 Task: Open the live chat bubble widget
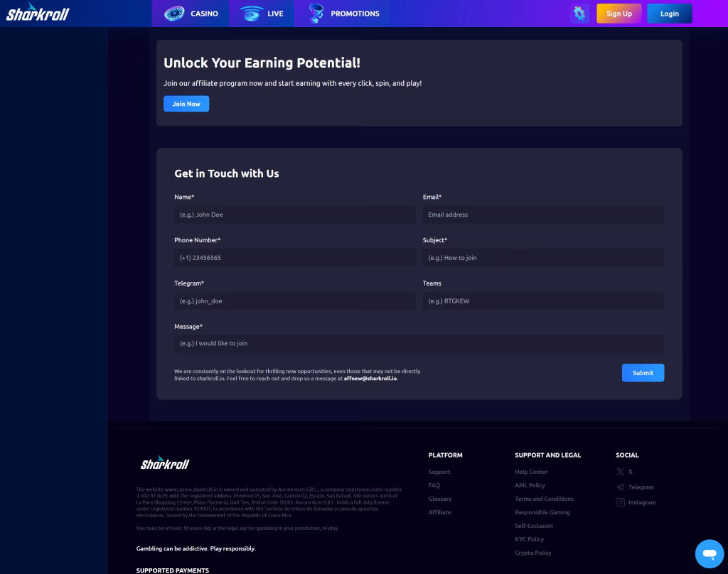[x=709, y=553]
